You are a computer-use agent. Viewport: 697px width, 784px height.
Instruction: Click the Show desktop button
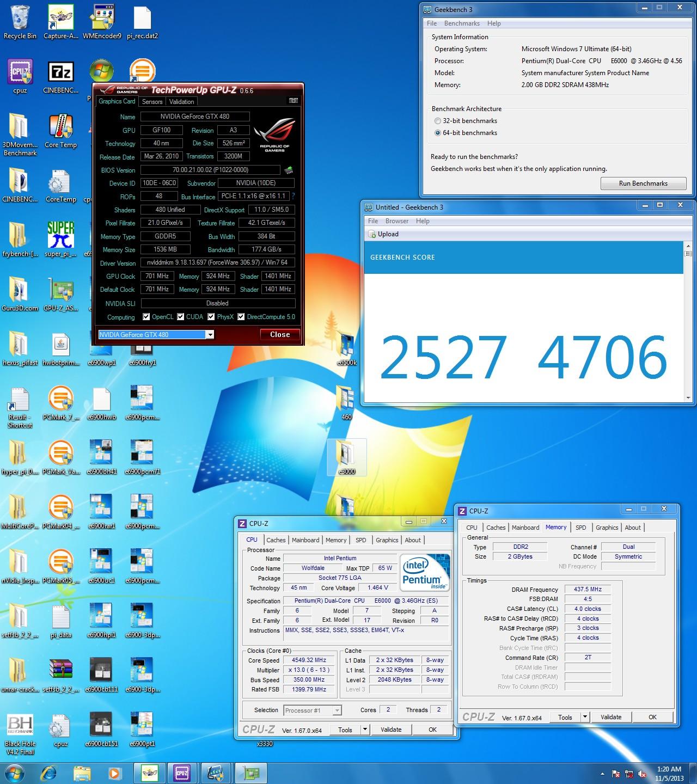click(693, 773)
